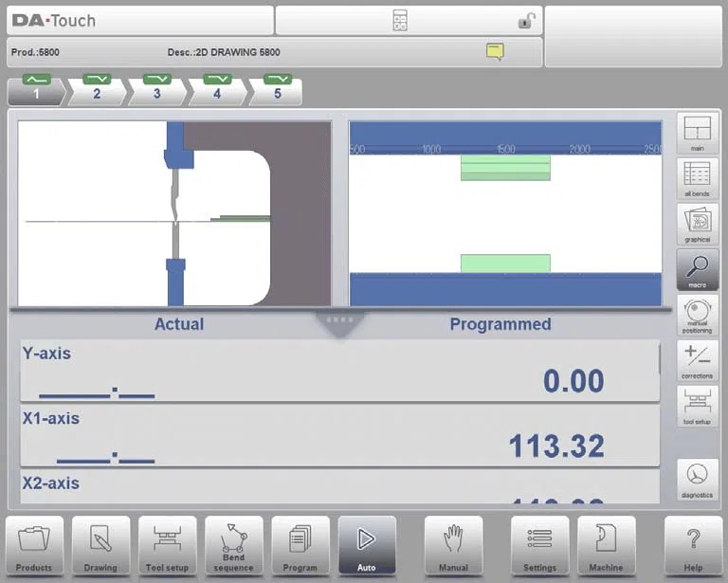Viewport: 728px width, 583px height.
Task: Select bend step 5
Action: click(x=276, y=90)
